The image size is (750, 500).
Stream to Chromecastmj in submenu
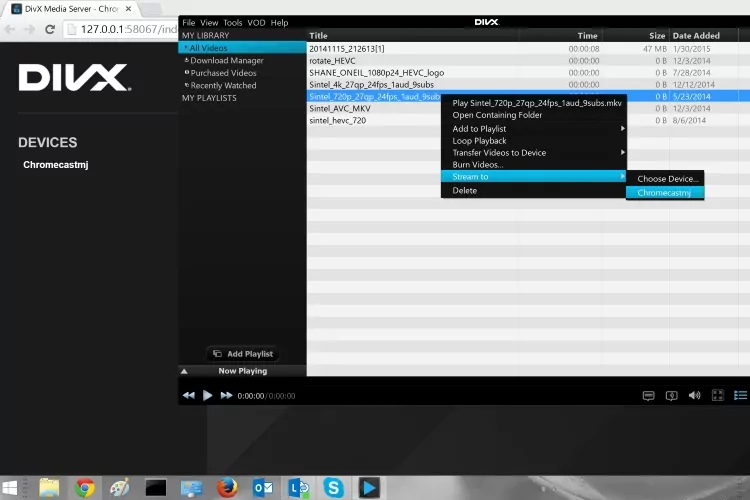pyautogui.click(x=665, y=192)
